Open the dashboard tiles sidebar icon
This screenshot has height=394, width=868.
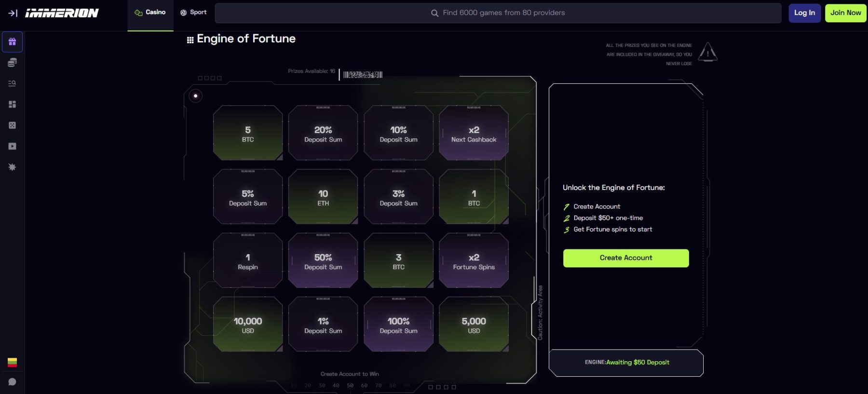[x=13, y=104]
